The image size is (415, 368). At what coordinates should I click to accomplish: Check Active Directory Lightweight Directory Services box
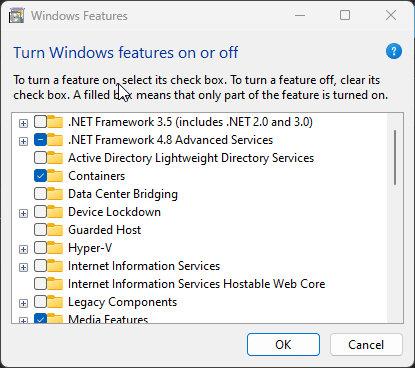pyautogui.click(x=40, y=158)
